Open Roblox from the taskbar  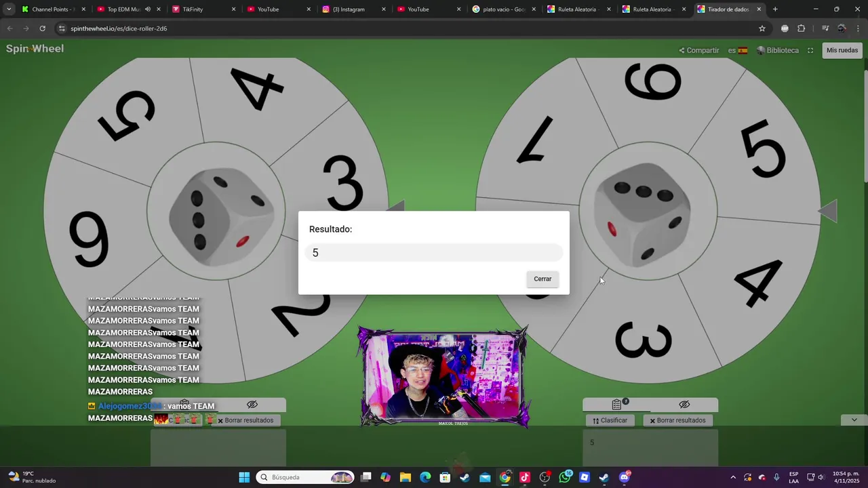pos(585,477)
